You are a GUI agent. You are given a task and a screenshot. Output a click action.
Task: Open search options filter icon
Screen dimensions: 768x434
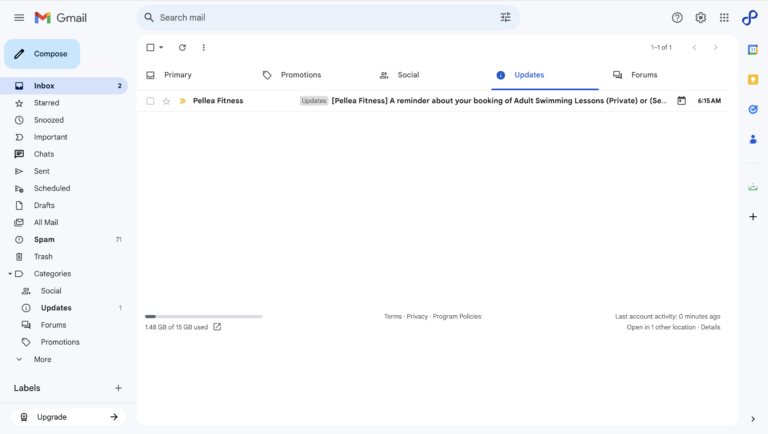505,18
